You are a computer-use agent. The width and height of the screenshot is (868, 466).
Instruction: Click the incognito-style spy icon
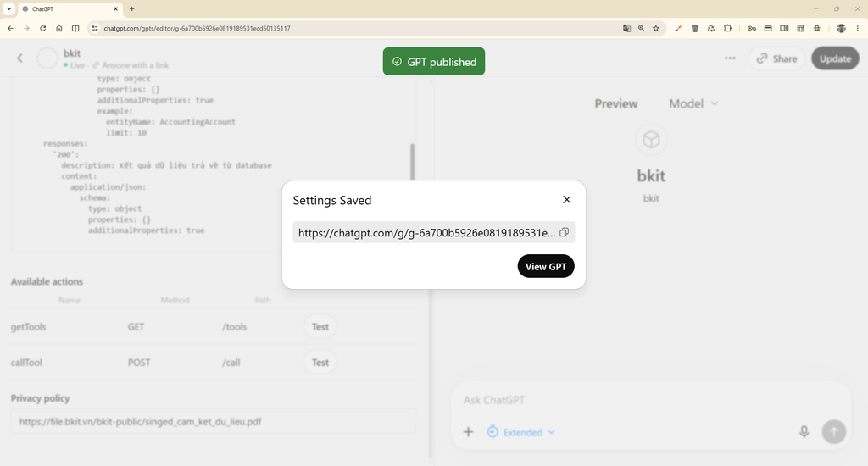(x=817, y=28)
